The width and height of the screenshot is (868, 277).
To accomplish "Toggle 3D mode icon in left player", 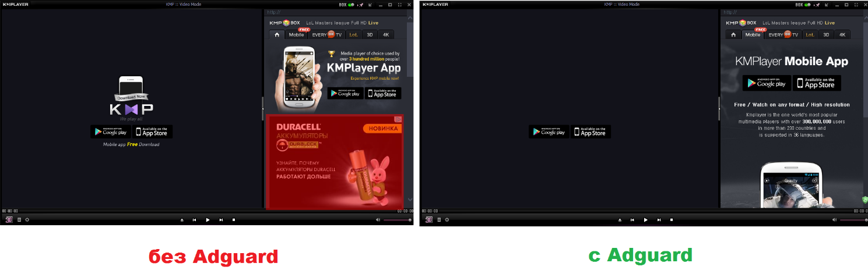I will pyautogui.click(x=9, y=219).
